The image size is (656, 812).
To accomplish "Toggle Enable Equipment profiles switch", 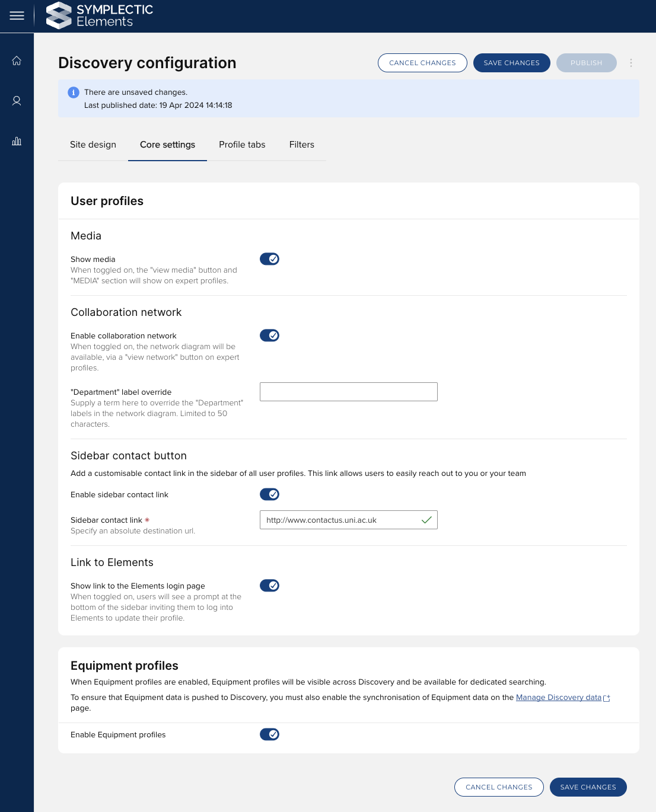I will 269,734.
